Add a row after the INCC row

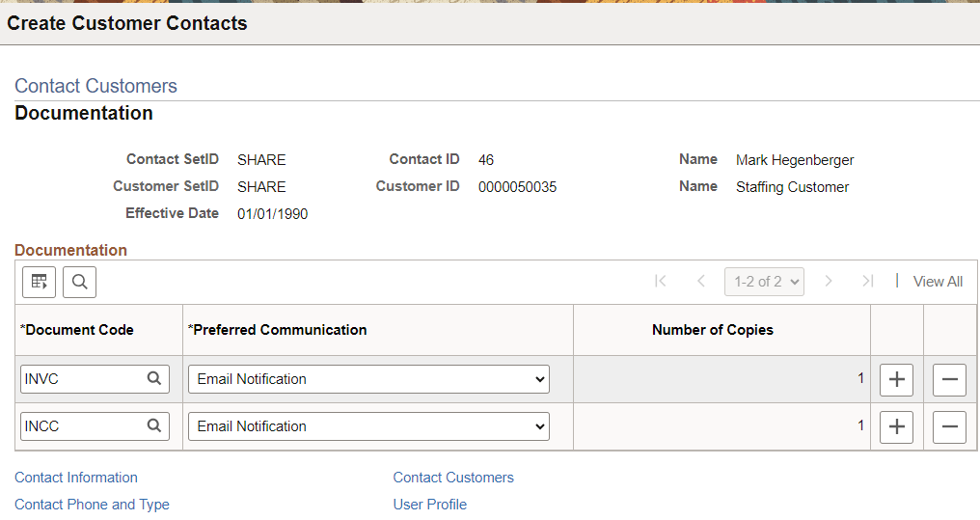[x=896, y=426]
